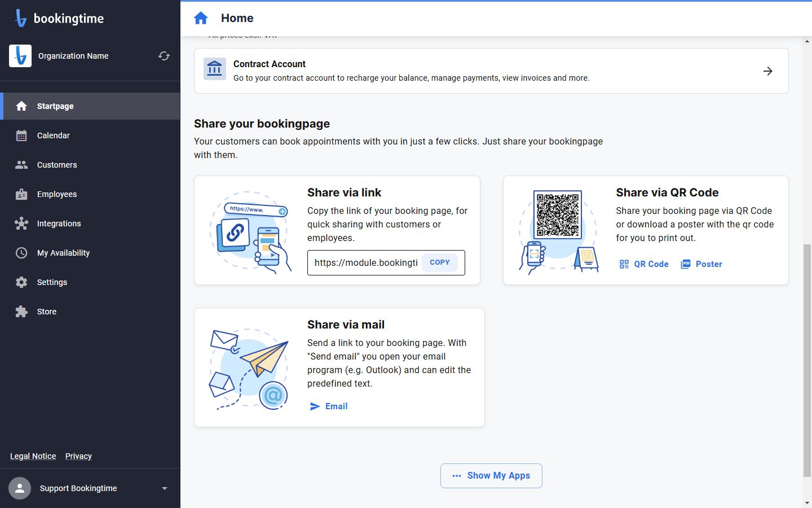812x508 pixels.
Task: Click the Customers people icon
Action: pyautogui.click(x=21, y=165)
